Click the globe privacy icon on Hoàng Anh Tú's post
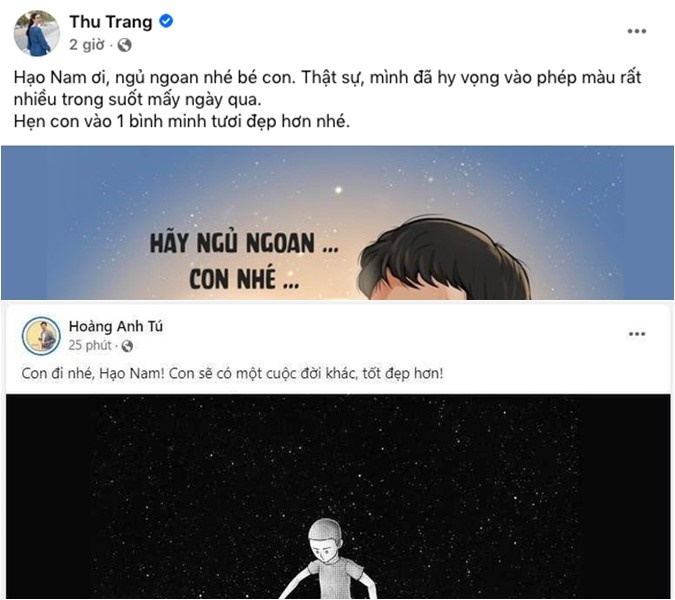This screenshot has width=675, height=600. coord(127,346)
